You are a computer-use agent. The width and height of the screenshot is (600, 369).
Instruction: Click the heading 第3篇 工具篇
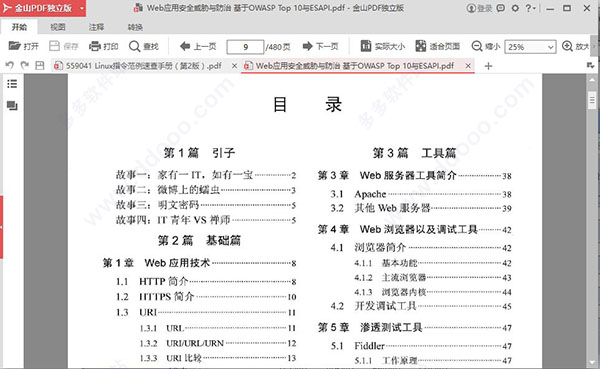414,153
